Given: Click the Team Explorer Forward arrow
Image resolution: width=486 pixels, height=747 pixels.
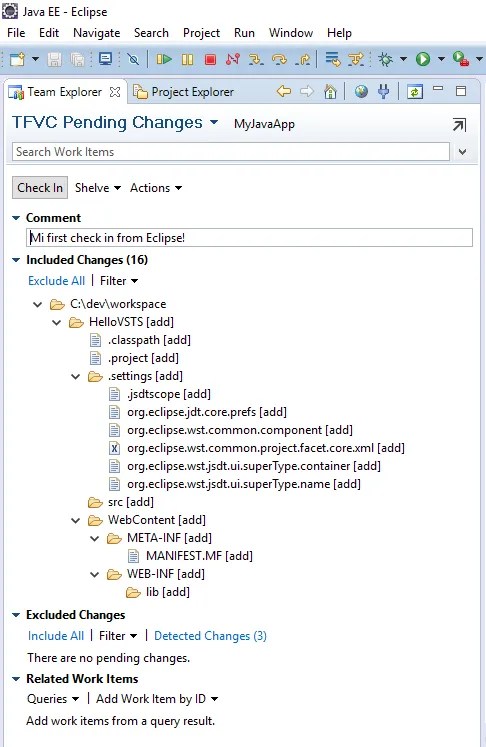Looking at the screenshot, I should pyautogui.click(x=307, y=91).
